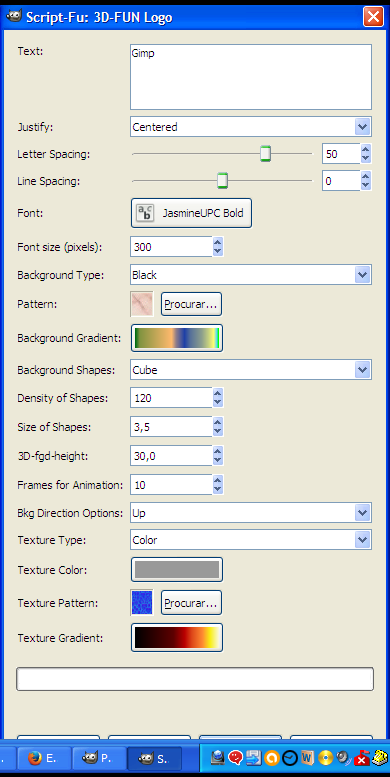Click into the Text box containing Gimp
The height and width of the screenshot is (777, 390).
251,77
